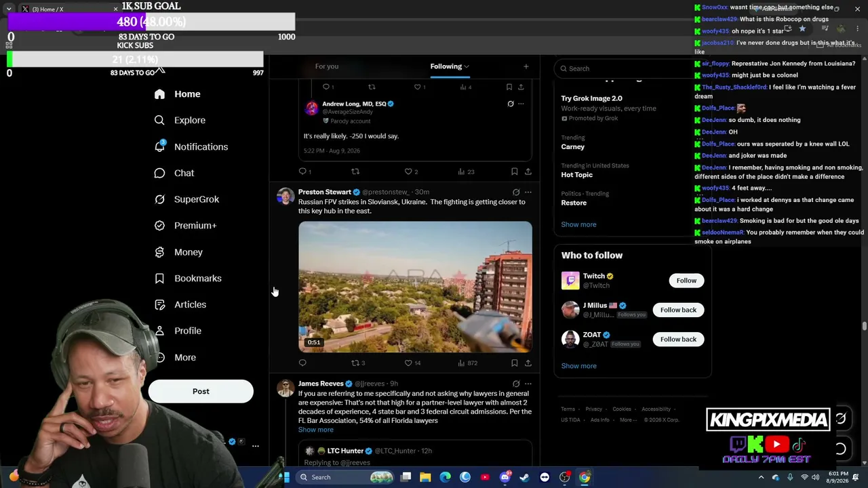Show more trending topics
The width and height of the screenshot is (868, 488).
coord(578,224)
